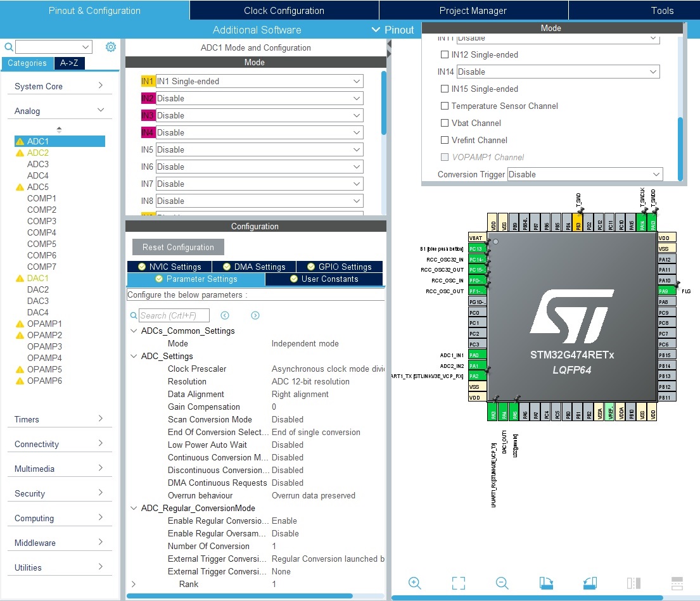Collapse the ADCs_Common_Settings group
700x601 pixels.
pyautogui.click(x=134, y=331)
